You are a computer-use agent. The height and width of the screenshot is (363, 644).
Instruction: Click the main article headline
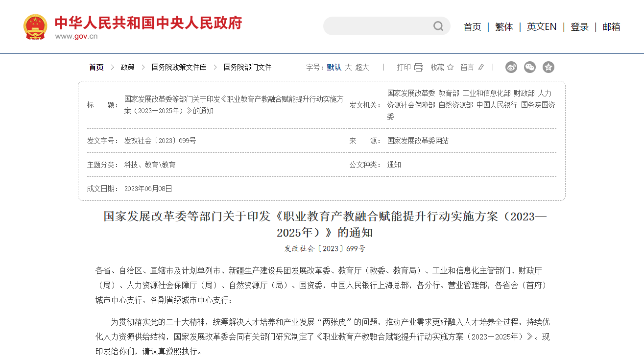pos(325,224)
